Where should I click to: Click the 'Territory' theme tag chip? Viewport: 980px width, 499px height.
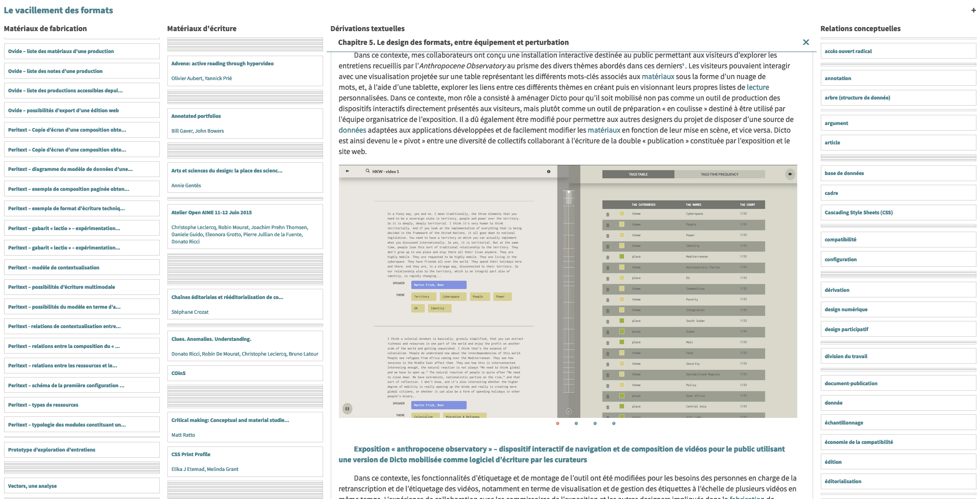(423, 296)
